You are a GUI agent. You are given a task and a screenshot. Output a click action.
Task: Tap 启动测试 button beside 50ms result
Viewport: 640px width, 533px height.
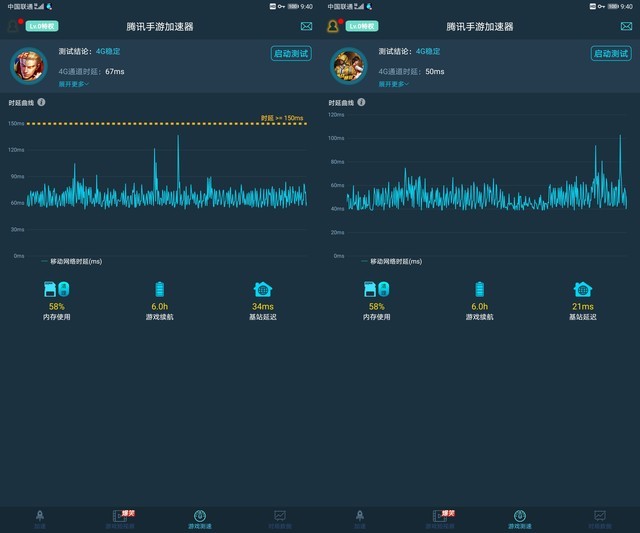tap(611, 53)
